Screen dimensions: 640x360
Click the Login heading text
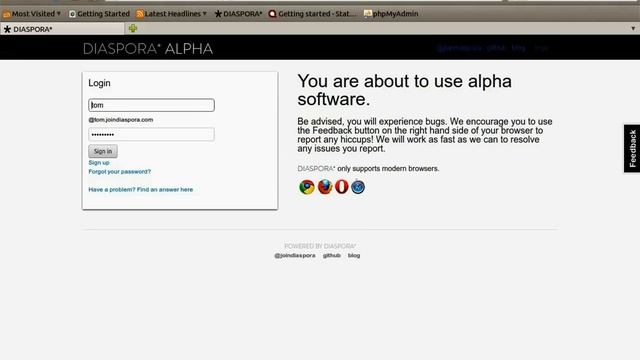[99, 83]
